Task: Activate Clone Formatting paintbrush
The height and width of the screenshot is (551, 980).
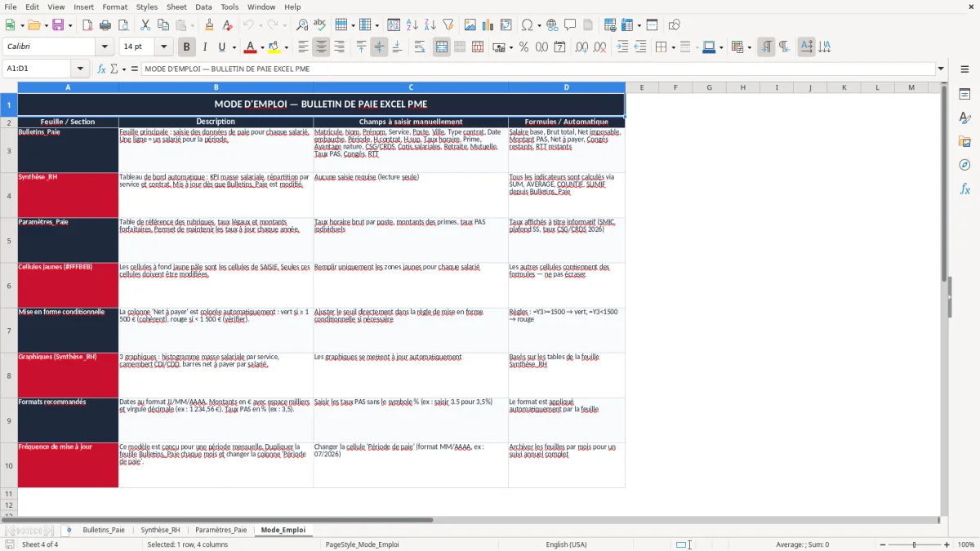Action: click(x=209, y=25)
